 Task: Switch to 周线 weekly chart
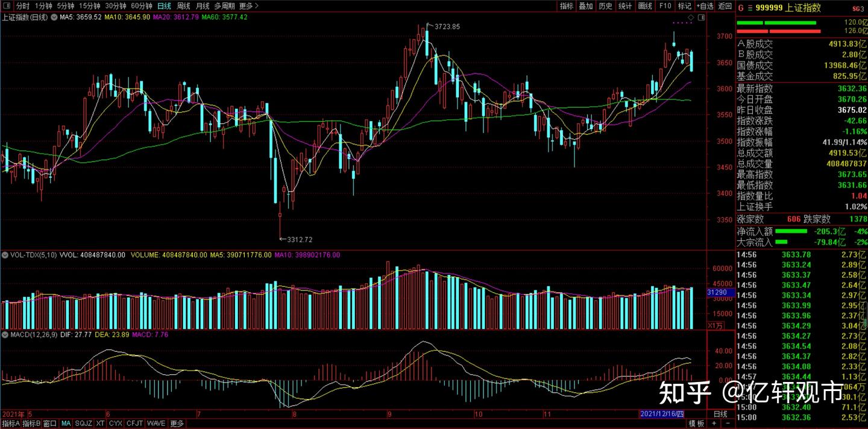point(183,6)
